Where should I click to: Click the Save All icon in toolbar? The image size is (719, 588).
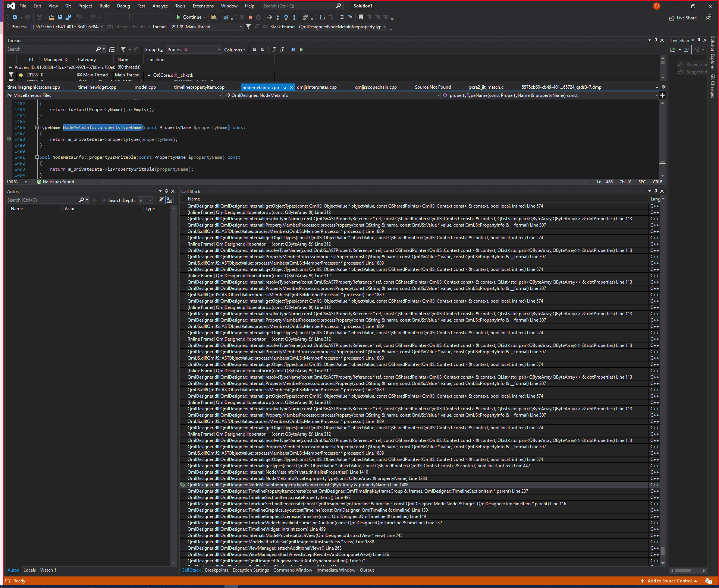pyautogui.click(x=68, y=17)
